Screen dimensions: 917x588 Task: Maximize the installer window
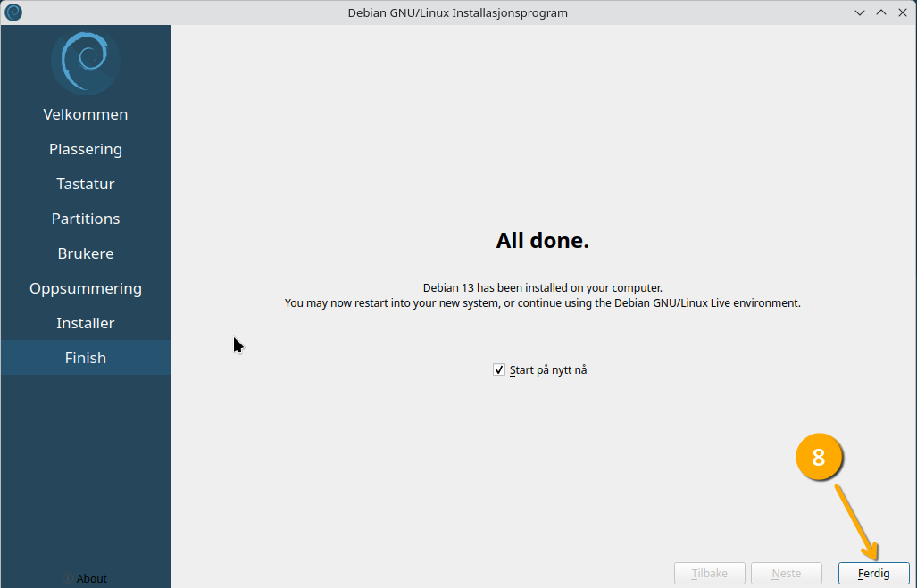[881, 12]
